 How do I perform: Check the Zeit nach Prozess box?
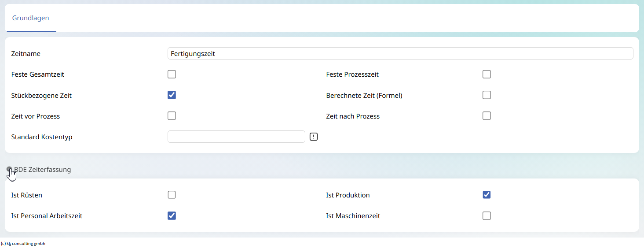coord(487,115)
